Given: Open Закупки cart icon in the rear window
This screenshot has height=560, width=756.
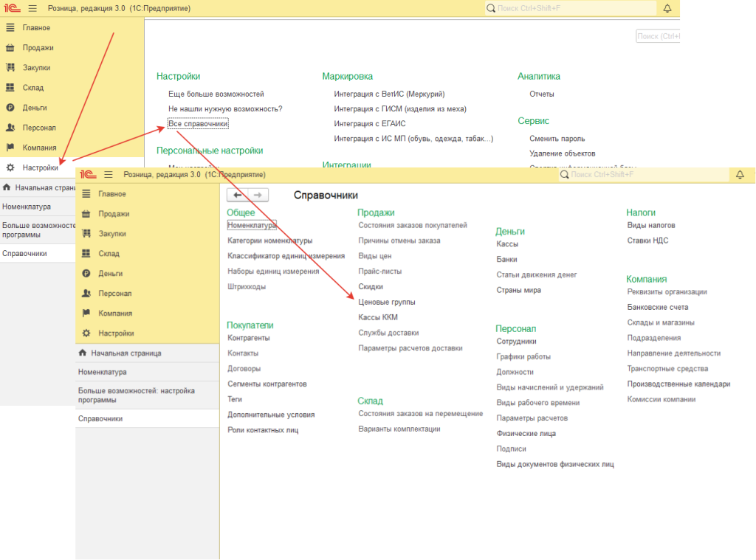Looking at the screenshot, I should (10, 67).
